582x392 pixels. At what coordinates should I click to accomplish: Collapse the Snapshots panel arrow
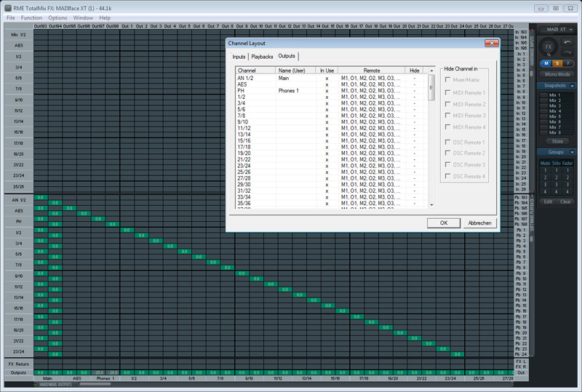[573, 85]
